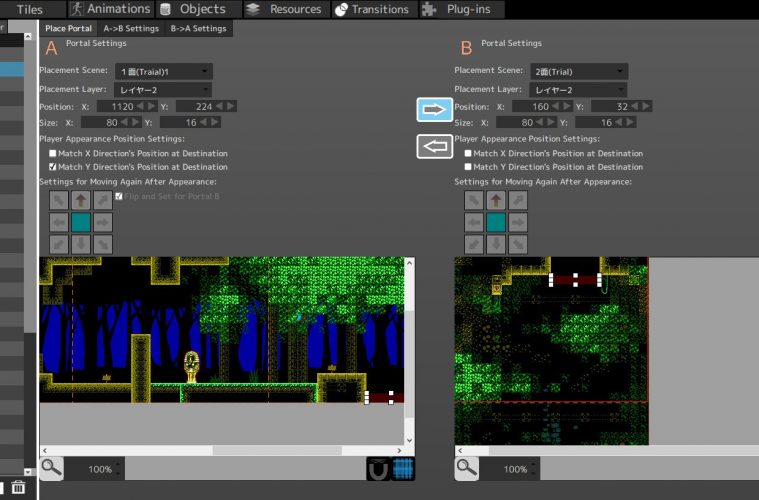759x500 pixels.
Task: Switch to A->B Settings tab
Action: (x=131, y=29)
